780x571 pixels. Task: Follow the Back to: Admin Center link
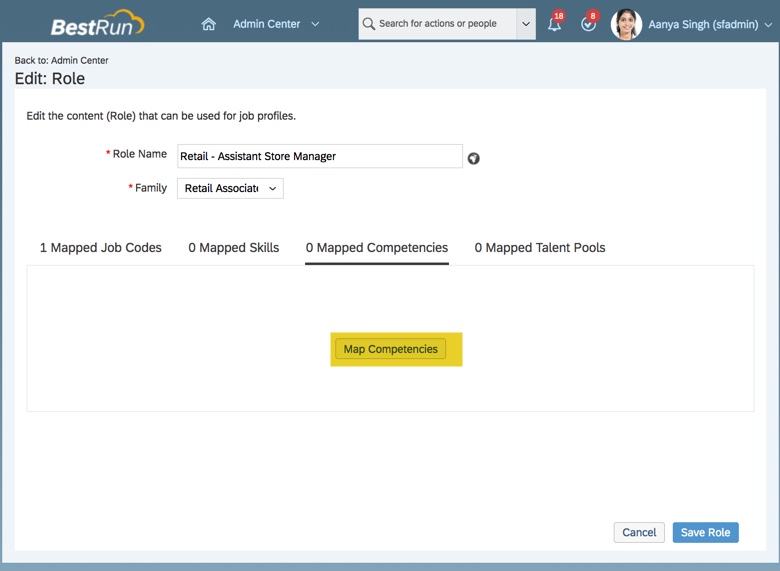(x=62, y=60)
